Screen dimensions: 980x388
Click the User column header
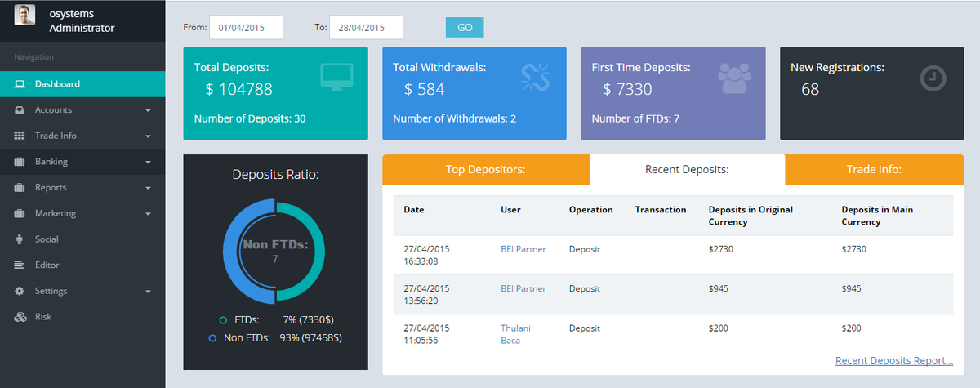[510, 210]
